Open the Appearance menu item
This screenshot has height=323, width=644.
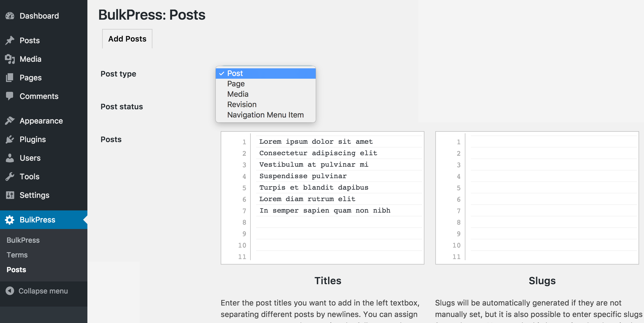(44, 121)
